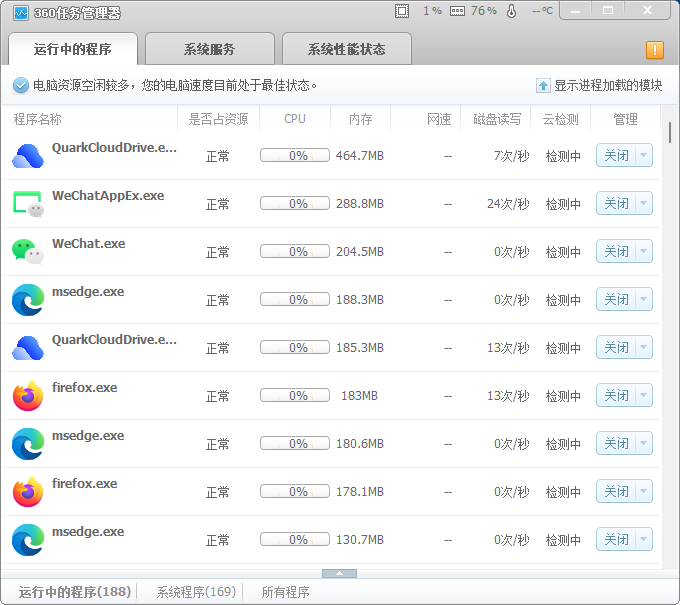
Task: Open 关闭 dropdown arrow for 180.6MB msedge
Action: click(x=644, y=443)
